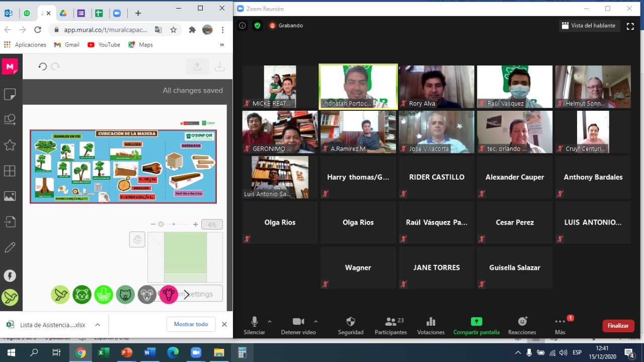Open the frameworks grid tool in Mural sidebar
The width and height of the screenshot is (644, 362).
click(x=10, y=171)
